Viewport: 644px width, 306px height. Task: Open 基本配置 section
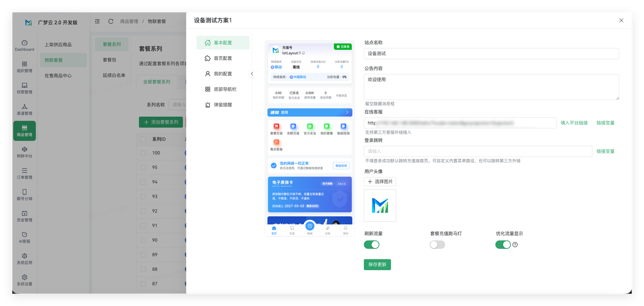[x=223, y=43]
